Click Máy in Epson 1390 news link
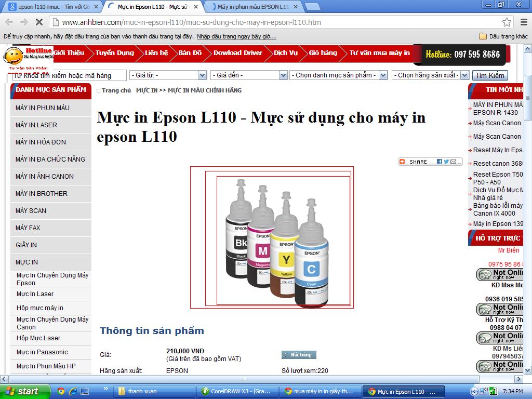This screenshot has height=399, width=532. tap(498, 224)
